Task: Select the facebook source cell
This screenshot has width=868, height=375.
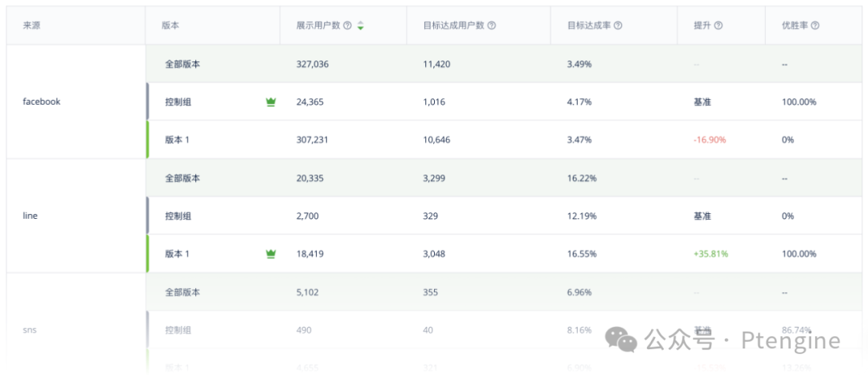Action: click(x=42, y=102)
